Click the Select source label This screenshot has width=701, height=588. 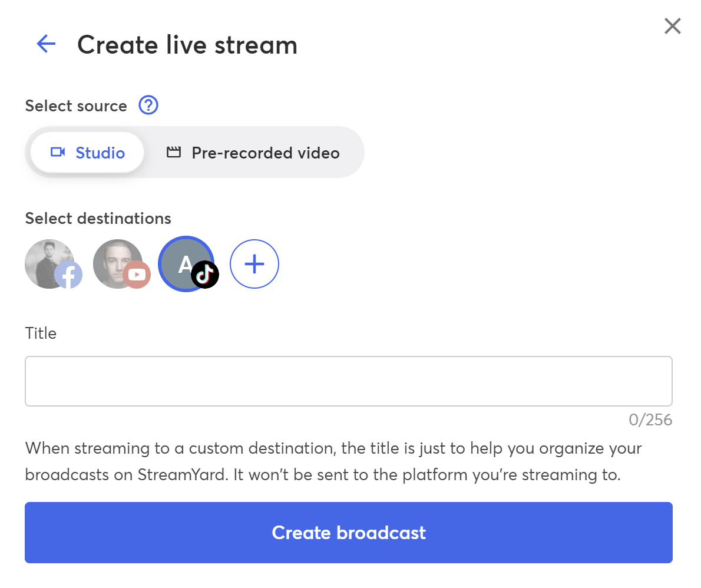click(76, 106)
